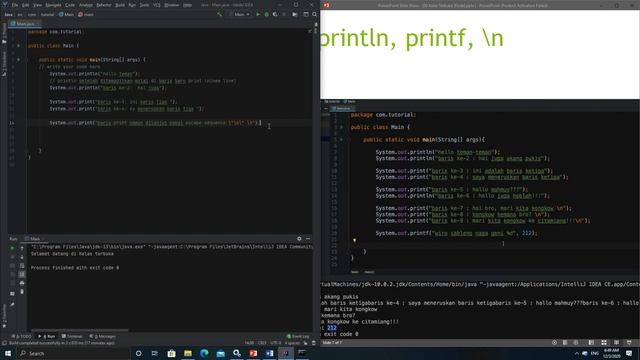
Task: Open the Tools menu in IntelliJ
Action: pos(144,5)
